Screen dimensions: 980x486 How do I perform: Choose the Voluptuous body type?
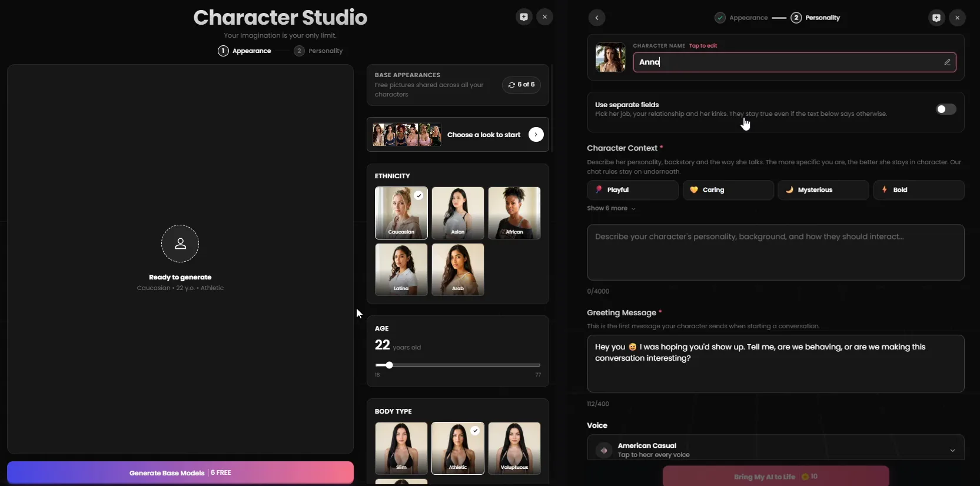pyautogui.click(x=514, y=448)
